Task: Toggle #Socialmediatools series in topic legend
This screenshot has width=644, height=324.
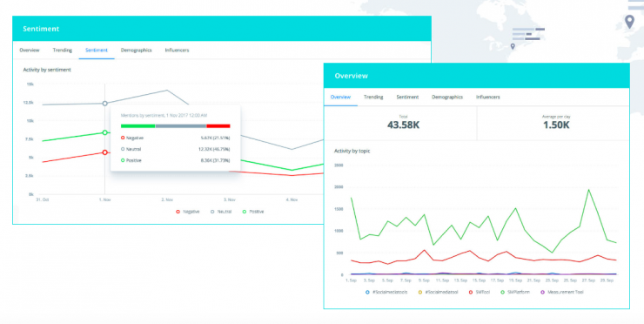Action: coord(386,293)
